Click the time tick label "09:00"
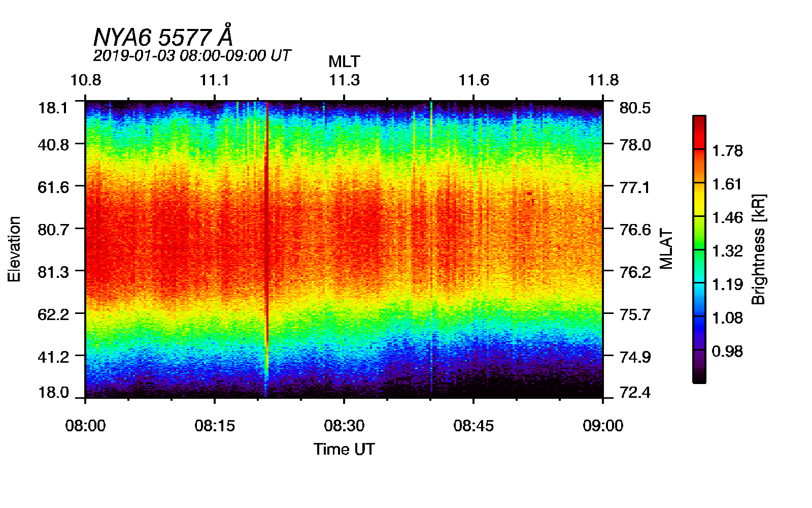The height and width of the screenshot is (508, 812). (603, 426)
